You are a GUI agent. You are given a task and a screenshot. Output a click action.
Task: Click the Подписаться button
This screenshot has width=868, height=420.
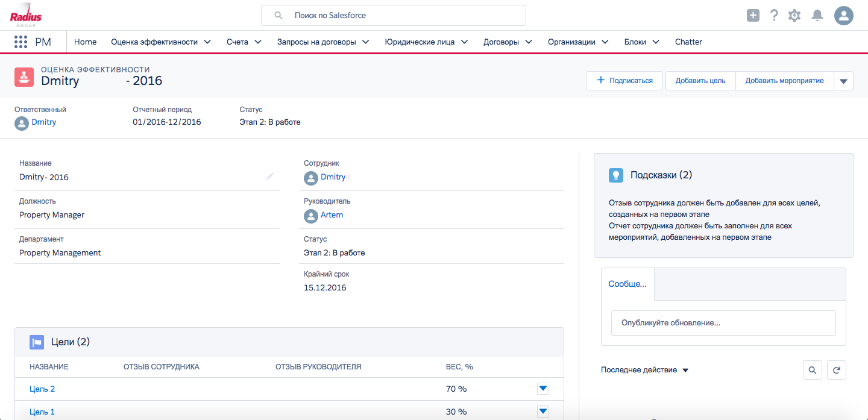624,81
